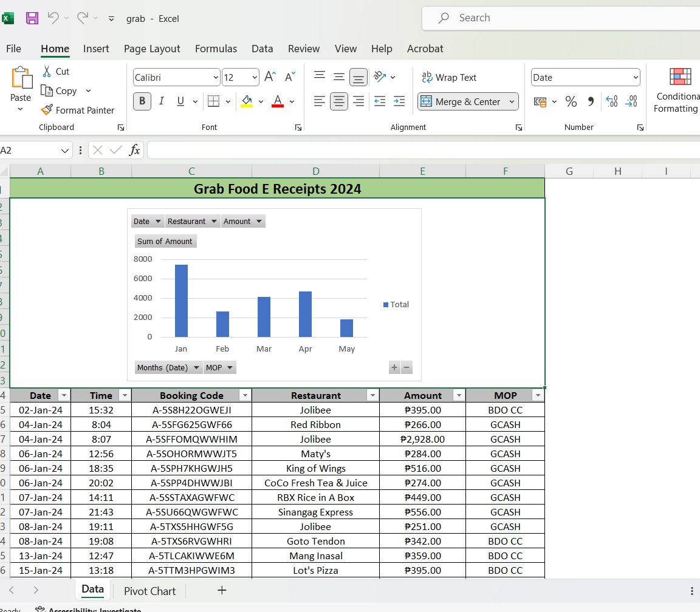Toggle Wrap Text on selected cells

click(x=449, y=77)
